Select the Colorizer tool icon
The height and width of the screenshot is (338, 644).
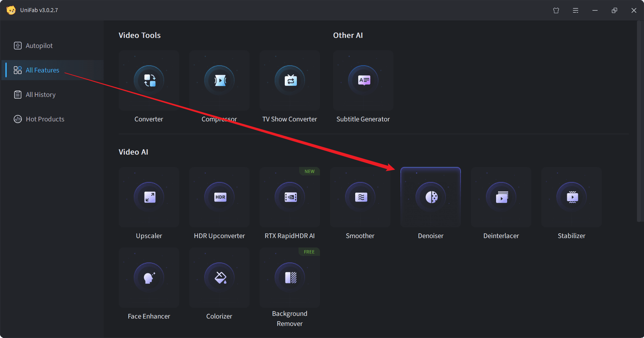click(x=219, y=278)
